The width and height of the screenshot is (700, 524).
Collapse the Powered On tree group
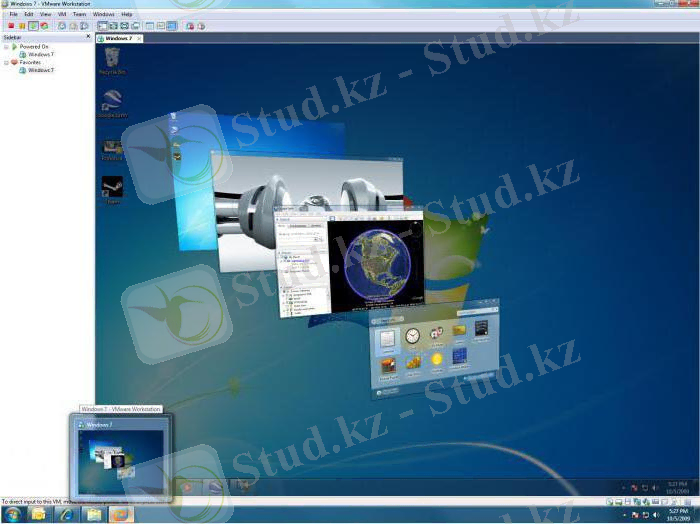click(6, 46)
